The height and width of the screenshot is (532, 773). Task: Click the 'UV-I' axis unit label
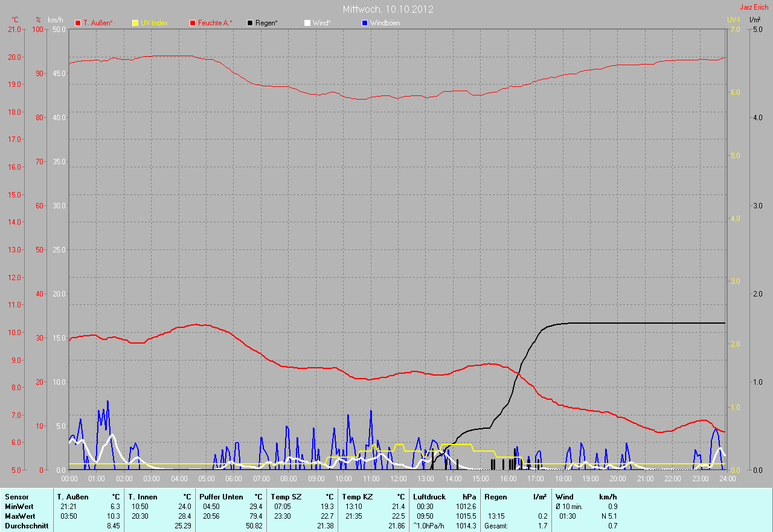click(734, 20)
